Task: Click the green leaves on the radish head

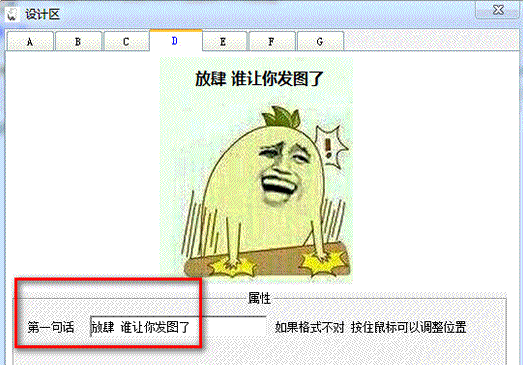Action: 281,117
